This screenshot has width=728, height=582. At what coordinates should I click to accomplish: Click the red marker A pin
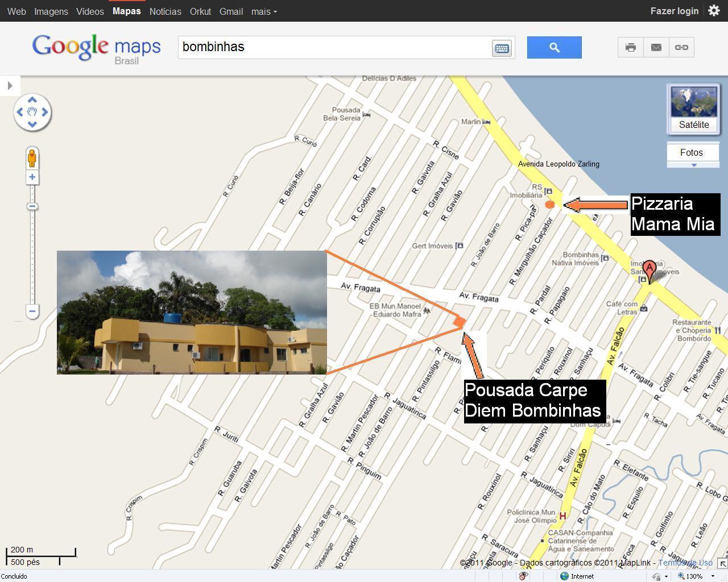[x=649, y=271]
